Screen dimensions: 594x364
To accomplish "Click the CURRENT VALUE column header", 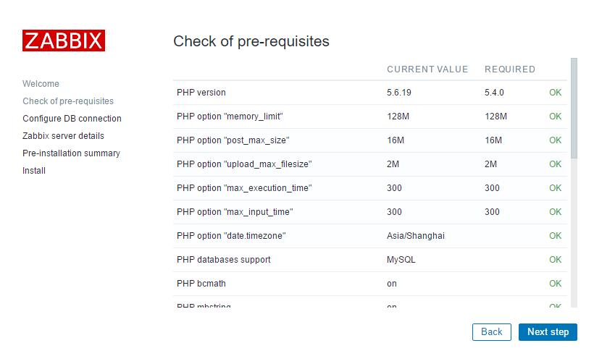I will coord(427,69).
